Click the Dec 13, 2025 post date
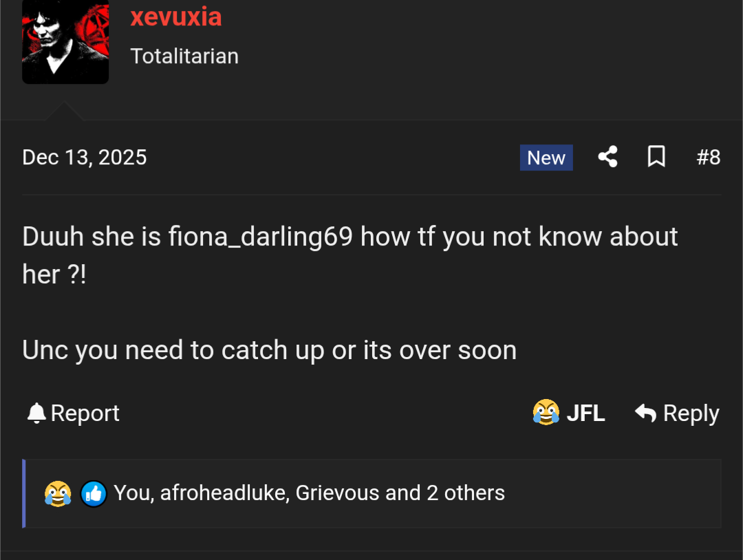 coord(85,158)
